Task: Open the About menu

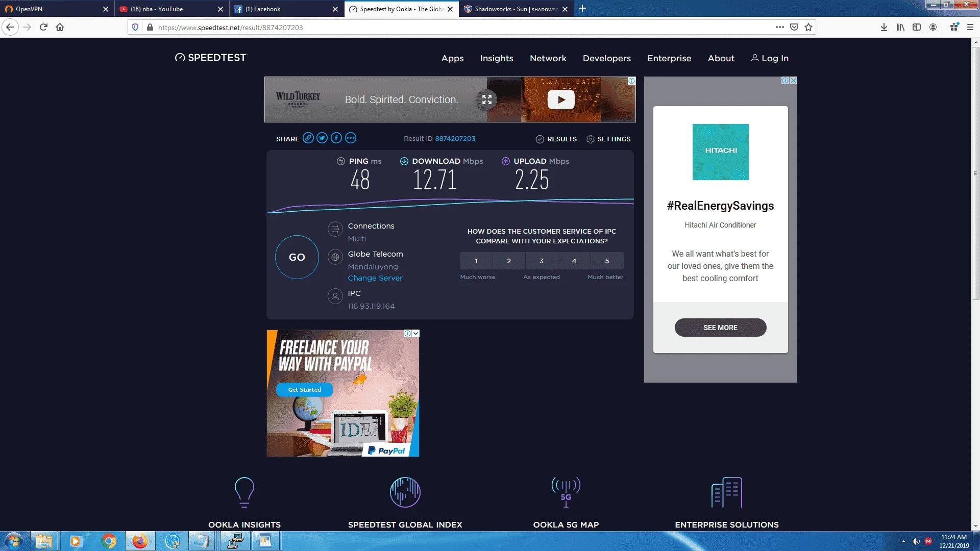Action: (x=721, y=58)
